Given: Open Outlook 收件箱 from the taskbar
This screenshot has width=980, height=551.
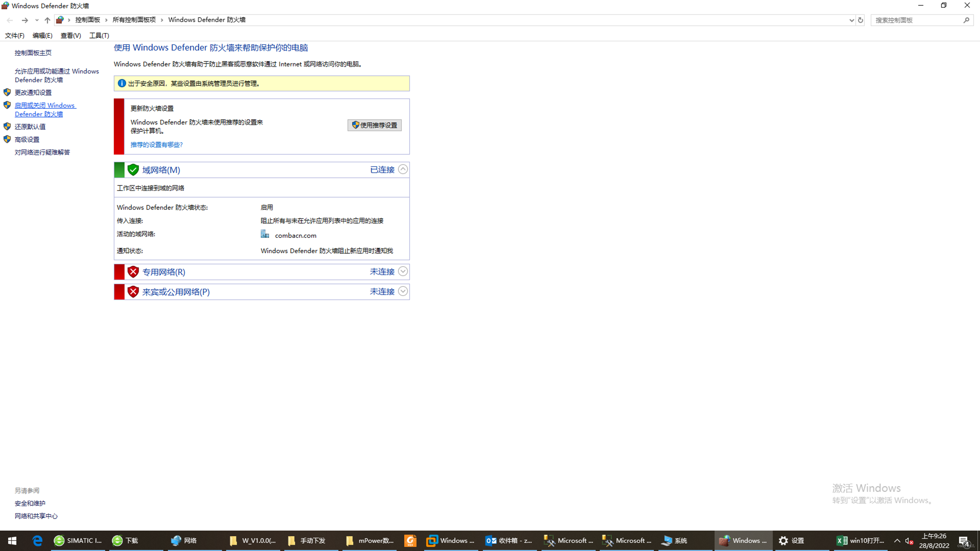Looking at the screenshot, I should click(x=509, y=540).
